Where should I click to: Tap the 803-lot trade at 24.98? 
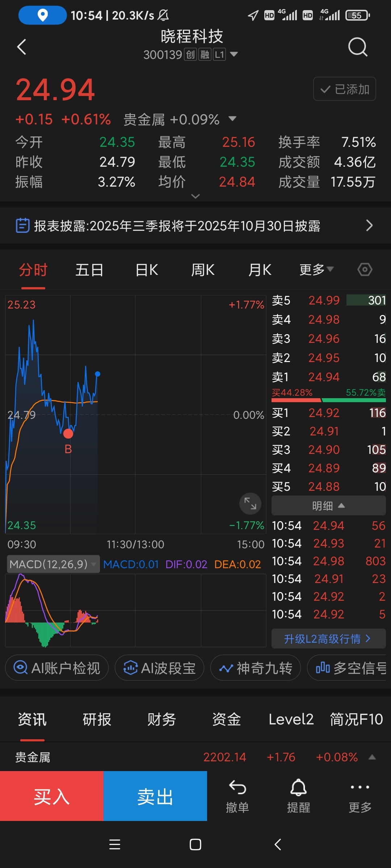(x=328, y=561)
